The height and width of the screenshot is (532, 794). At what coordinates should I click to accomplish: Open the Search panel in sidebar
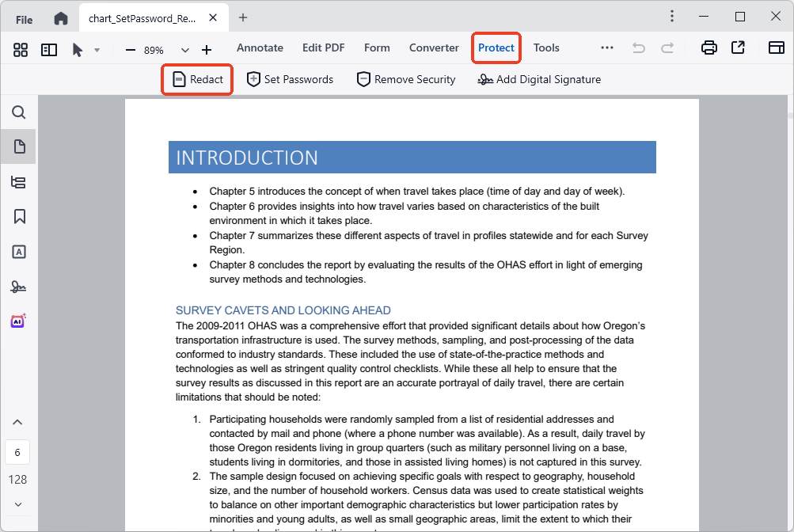tap(18, 112)
